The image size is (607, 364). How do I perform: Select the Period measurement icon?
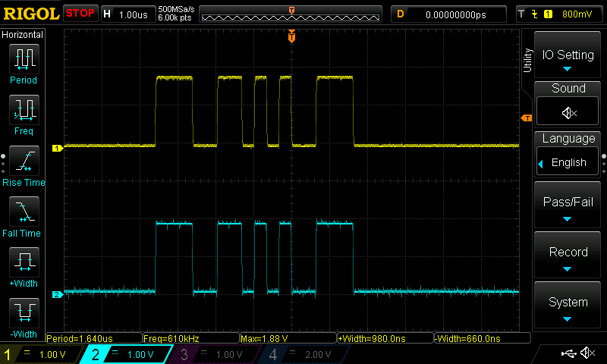tap(24, 59)
